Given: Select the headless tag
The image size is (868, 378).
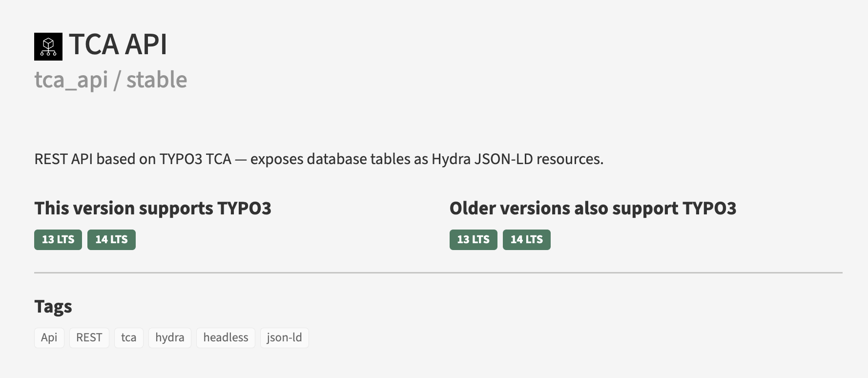Looking at the screenshot, I should click(x=226, y=337).
